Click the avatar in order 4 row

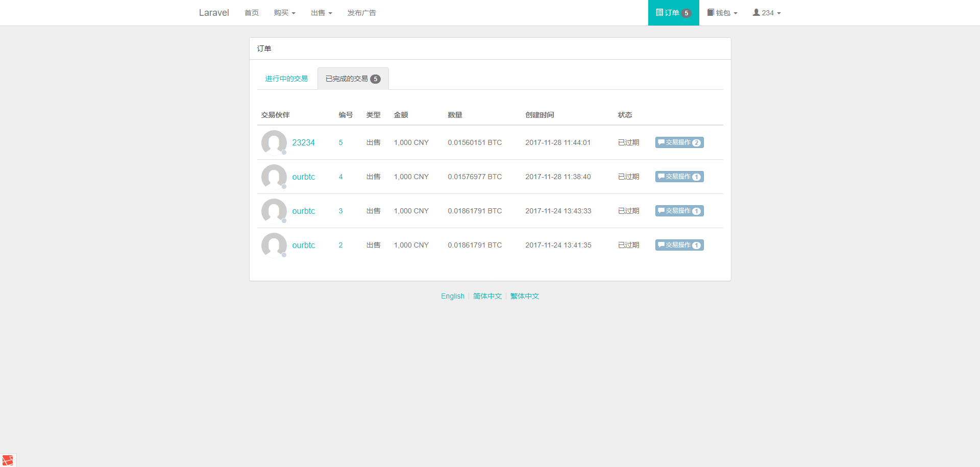click(274, 177)
